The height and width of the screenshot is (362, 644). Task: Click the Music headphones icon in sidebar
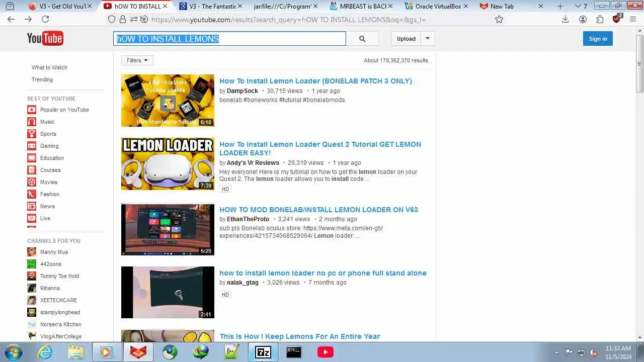[x=32, y=122]
